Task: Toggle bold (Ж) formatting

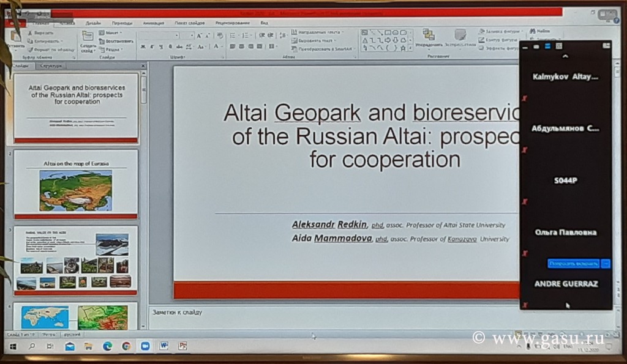Action: click(x=143, y=46)
